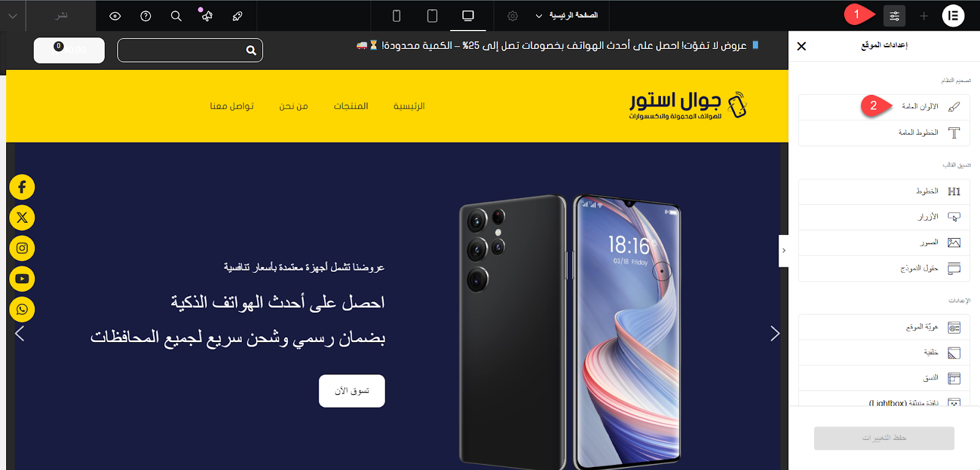Open the Finder search magnifier icon
The width and height of the screenshot is (980, 470).
click(x=176, y=16)
